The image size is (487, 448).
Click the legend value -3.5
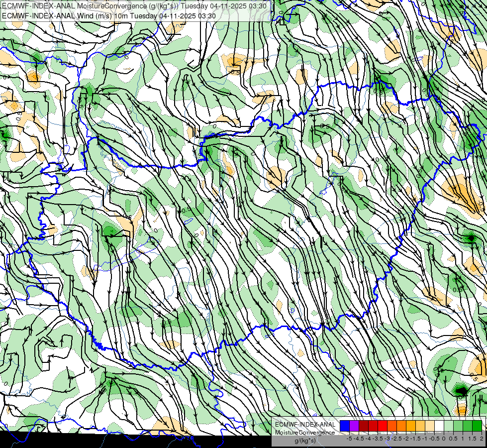[x=378, y=439]
